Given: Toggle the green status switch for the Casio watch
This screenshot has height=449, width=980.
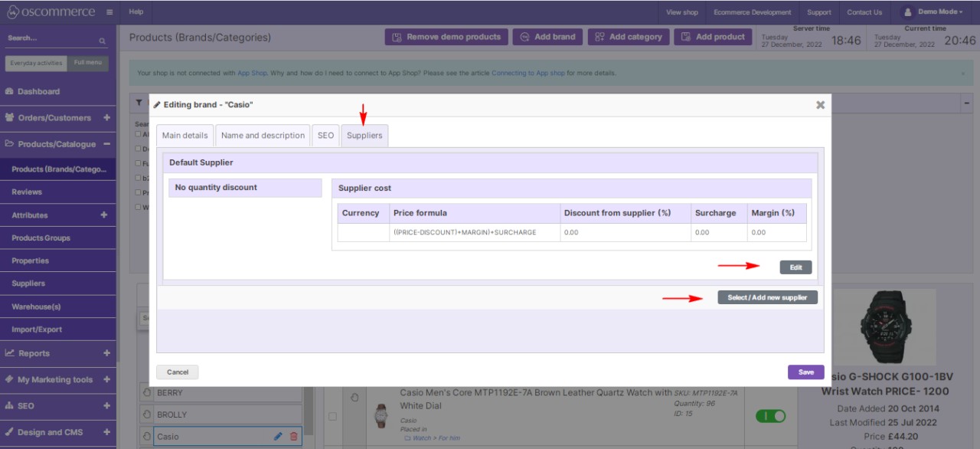Looking at the screenshot, I should (x=770, y=416).
